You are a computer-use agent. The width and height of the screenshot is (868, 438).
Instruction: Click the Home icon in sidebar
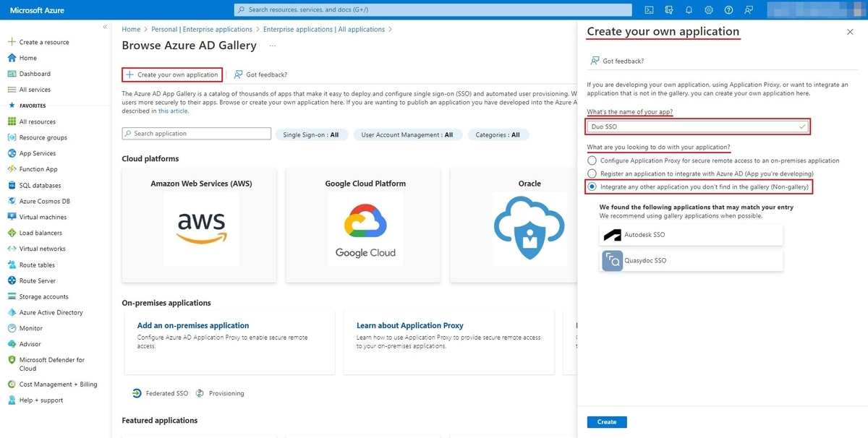coord(12,58)
